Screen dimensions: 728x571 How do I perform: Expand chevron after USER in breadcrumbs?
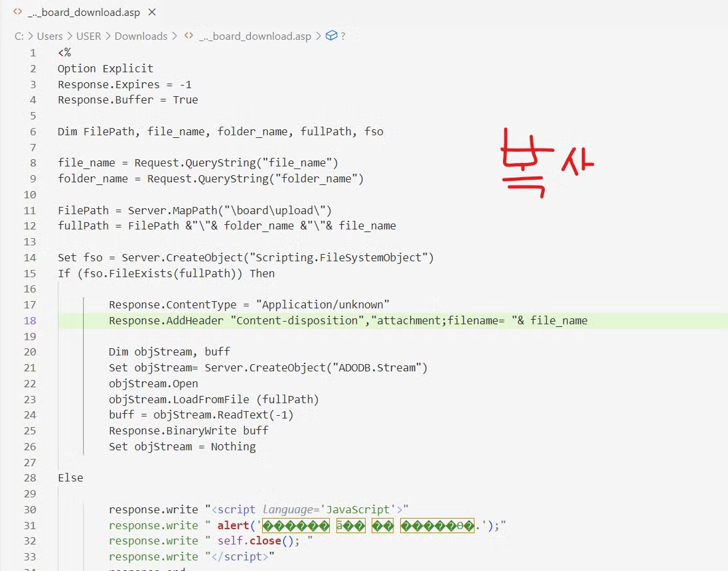coord(108,36)
